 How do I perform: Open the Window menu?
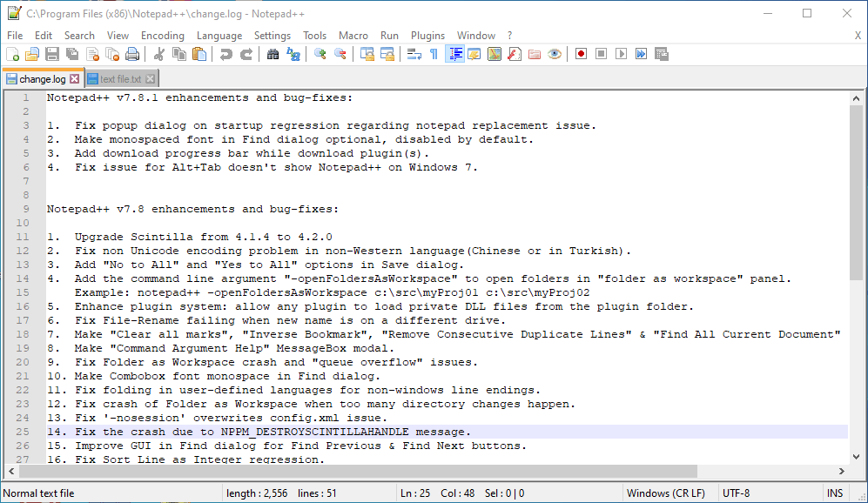click(476, 36)
